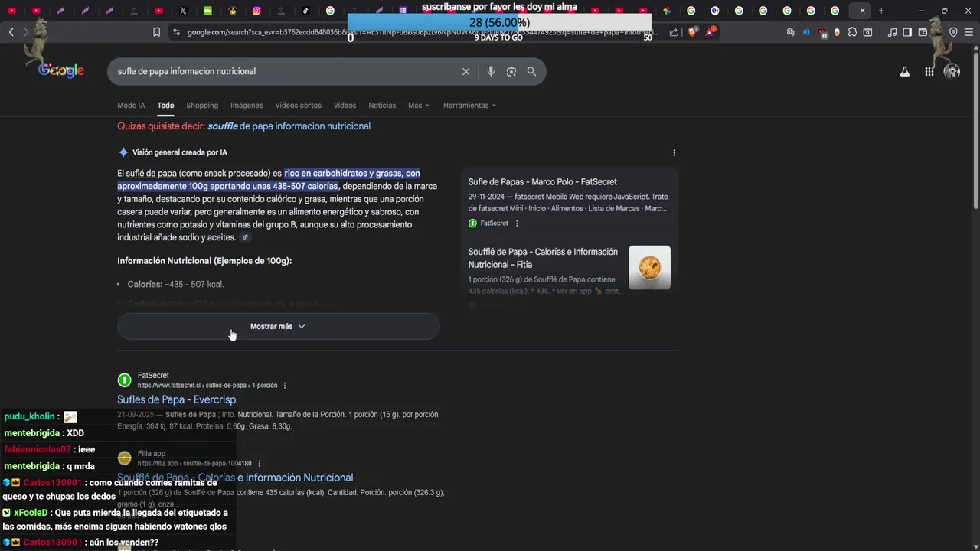Open Google Search Labs flask icon
Viewport: 980px width, 551px height.
coord(905,71)
